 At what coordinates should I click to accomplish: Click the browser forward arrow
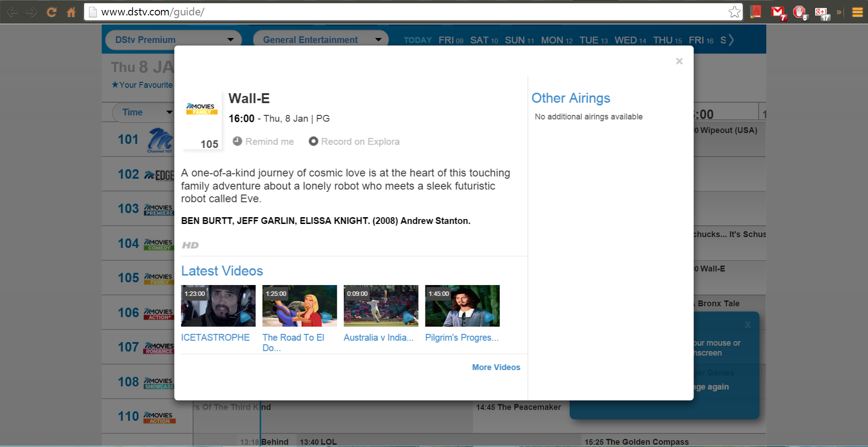click(x=32, y=12)
